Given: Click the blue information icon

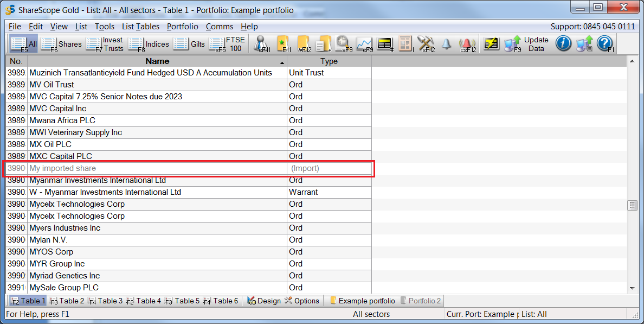Looking at the screenshot, I should coord(563,44).
